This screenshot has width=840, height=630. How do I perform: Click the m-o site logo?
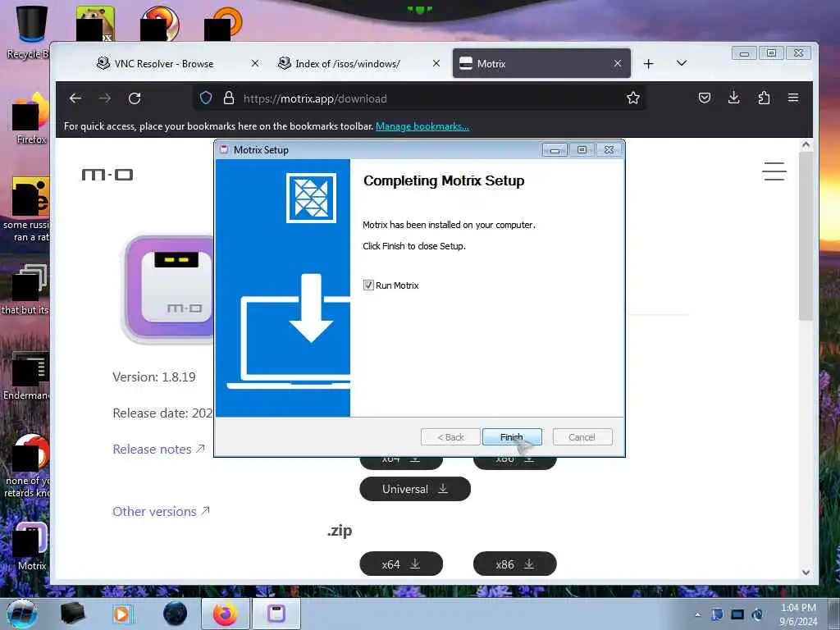[x=107, y=175]
